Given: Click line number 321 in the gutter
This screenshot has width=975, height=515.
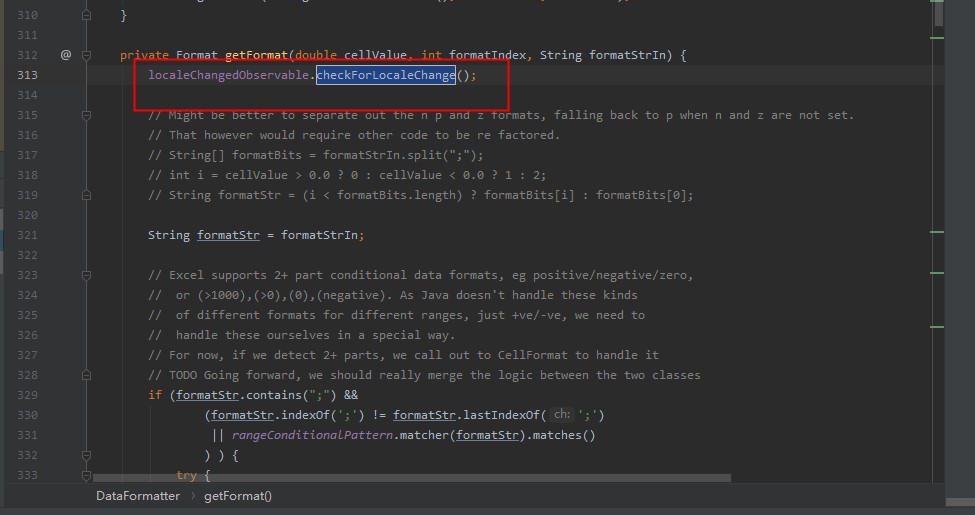Looking at the screenshot, I should 27,235.
